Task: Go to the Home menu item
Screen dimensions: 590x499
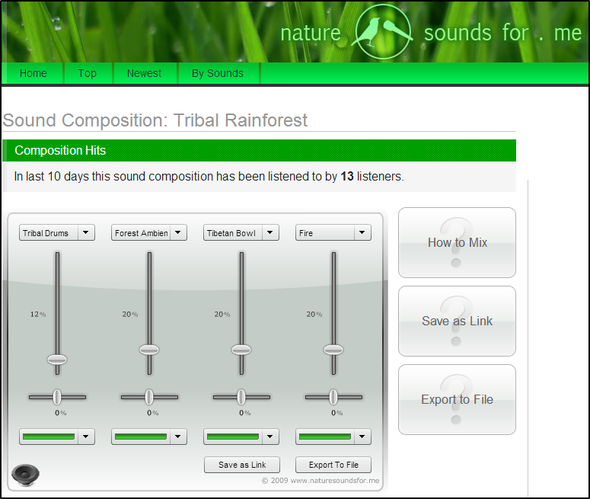Action: (x=33, y=73)
